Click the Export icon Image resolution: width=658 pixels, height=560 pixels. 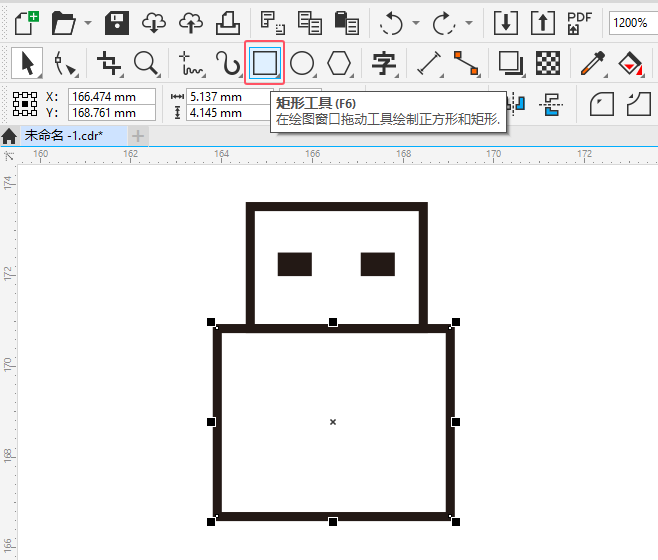point(543,23)
